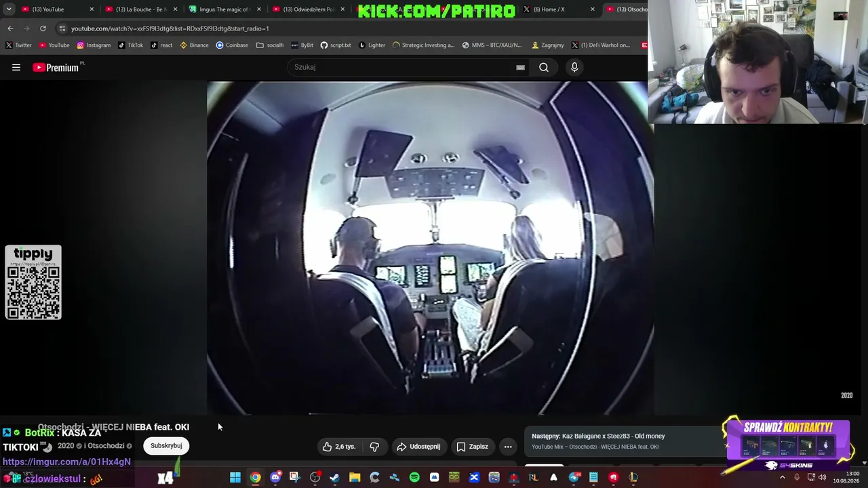Open the Lighter bookmark
The image size is (868, 488).
click(x=372, y=45)
